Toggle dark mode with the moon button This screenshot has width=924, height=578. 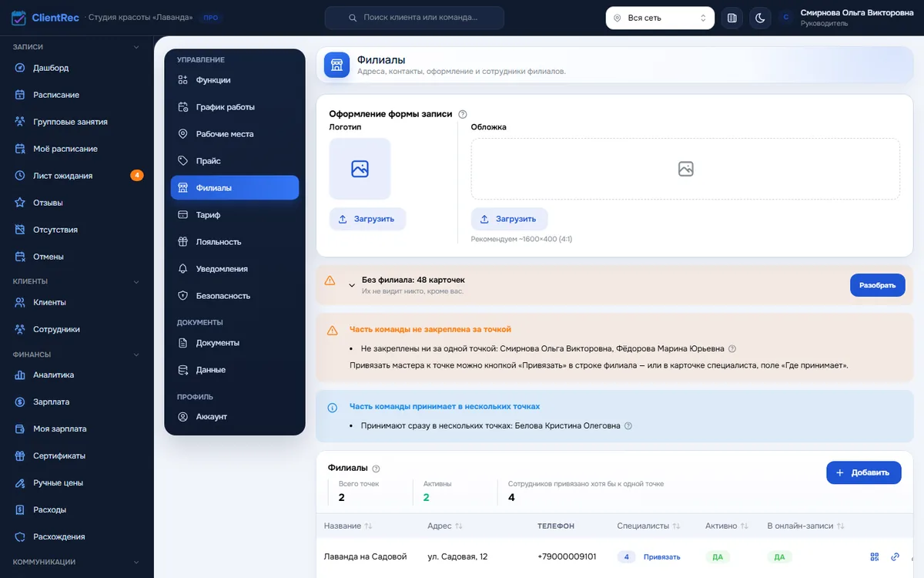[760, 18]
